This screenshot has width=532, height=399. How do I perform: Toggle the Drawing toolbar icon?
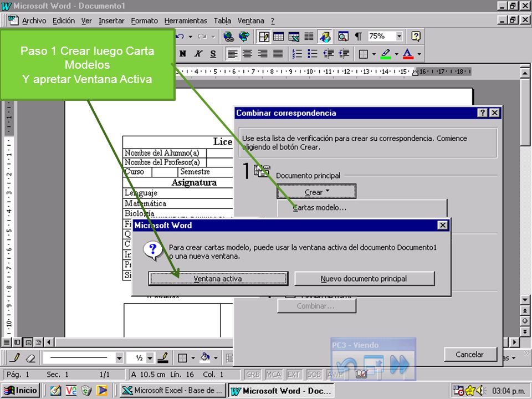coord(325,37)
